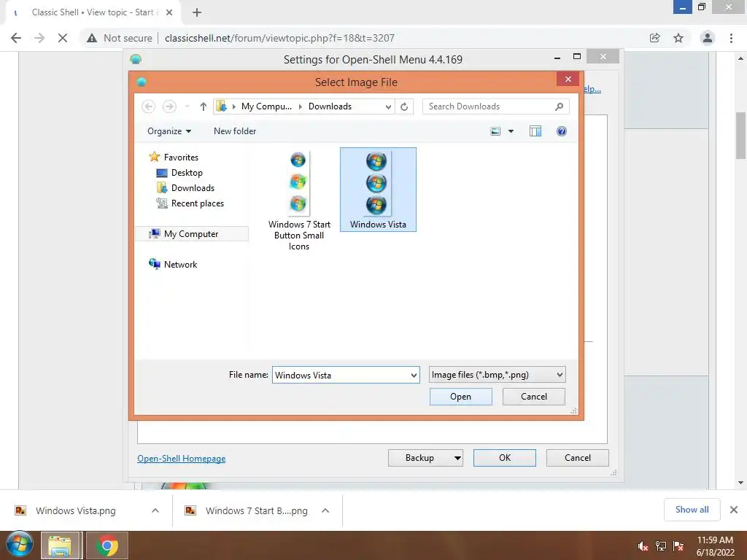Refresh the Downloads folder listing
Viewport: 747px width, 560px height.
click(x=404, y=106)
